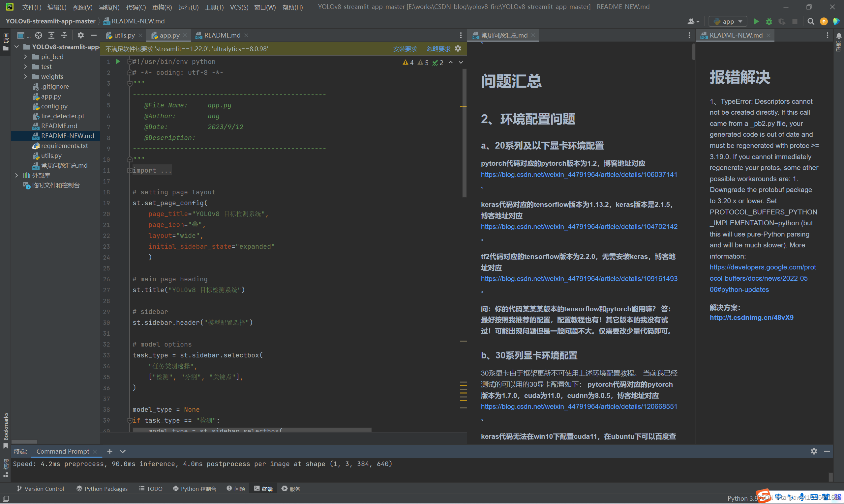The height and width of the screenshot is (504, 844).
Task: Switch to the utils.py editor tab
Action: click(x=124, y=35)
